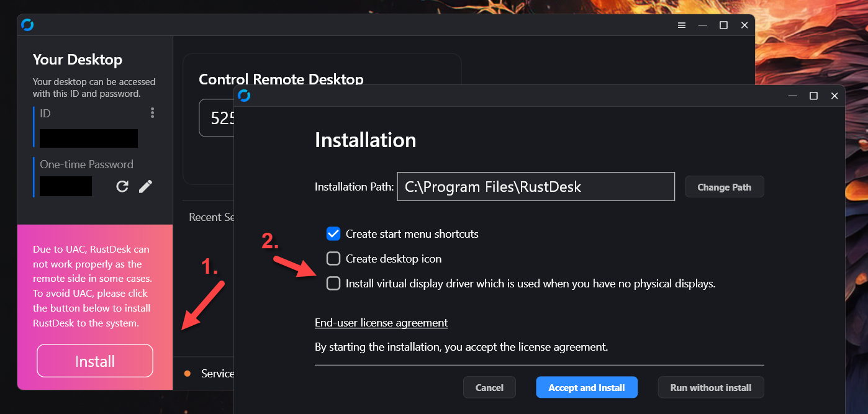The height and width of the screenshot is (414, 868).
Task: Enable Create desktop icon checkbox
Action: pos(333,259)
